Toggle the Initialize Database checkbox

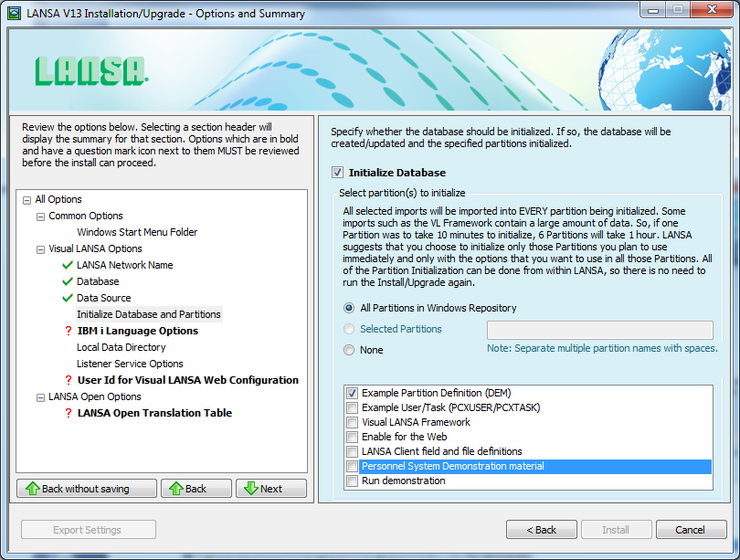(x=337, y=173)
